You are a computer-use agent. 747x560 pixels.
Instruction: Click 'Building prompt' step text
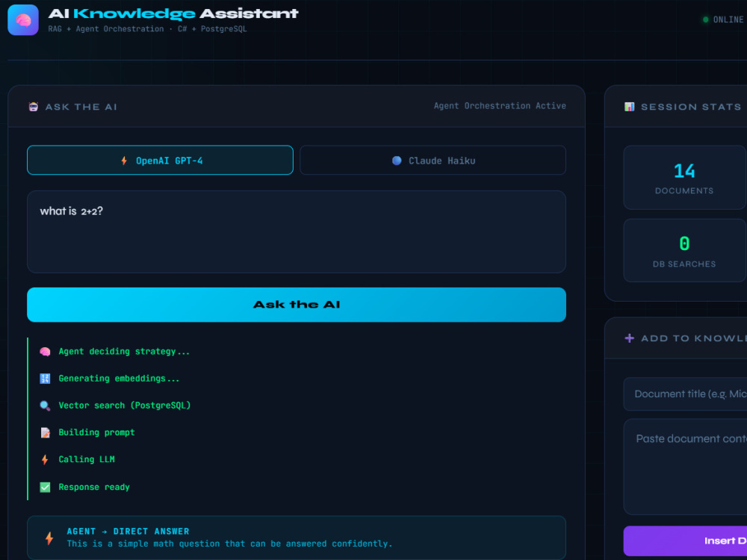point(96,432)
